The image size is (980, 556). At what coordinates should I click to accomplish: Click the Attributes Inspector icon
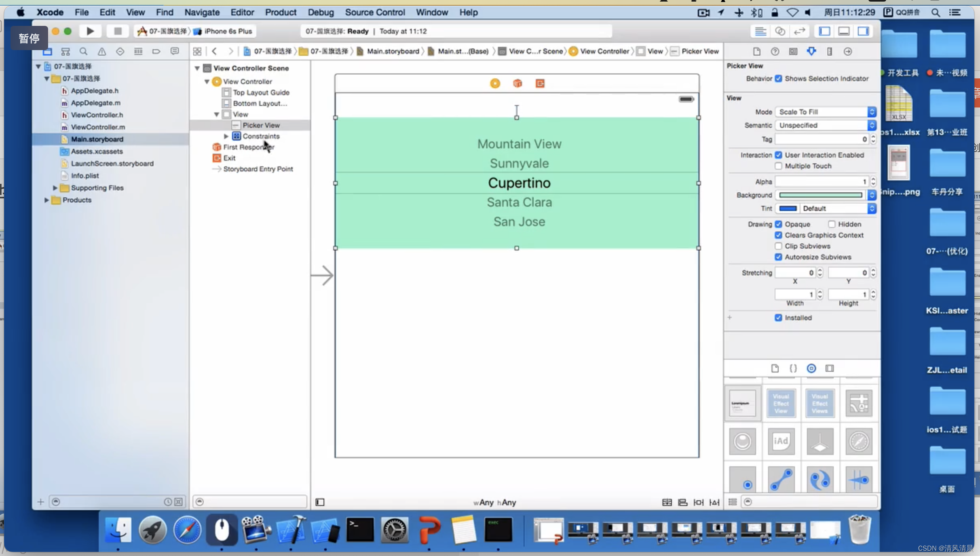(x=811, y=51)
